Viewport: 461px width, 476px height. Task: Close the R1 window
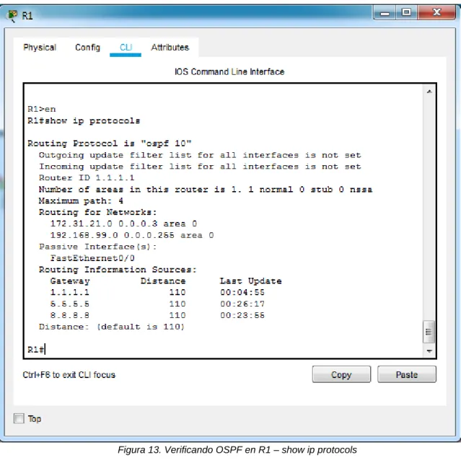436,13
